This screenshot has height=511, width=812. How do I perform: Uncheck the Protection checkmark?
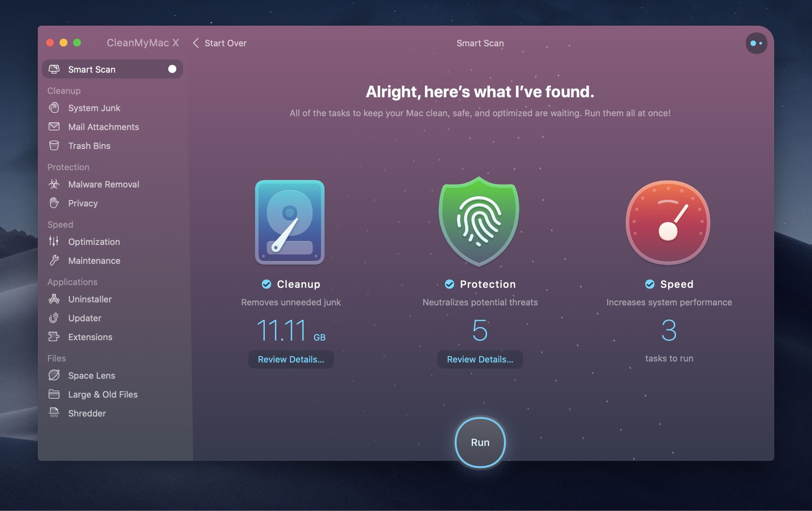point(449,284)
